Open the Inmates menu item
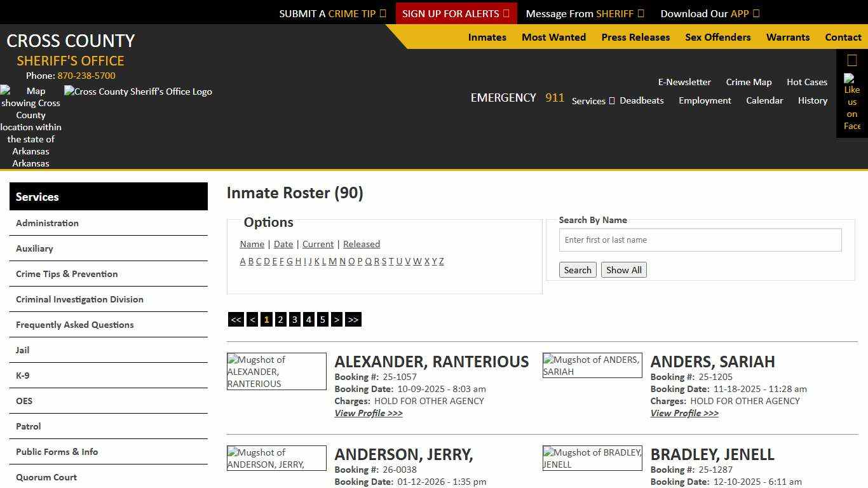Viewport: 868px width, 488px height. click(x=487, y=37)
